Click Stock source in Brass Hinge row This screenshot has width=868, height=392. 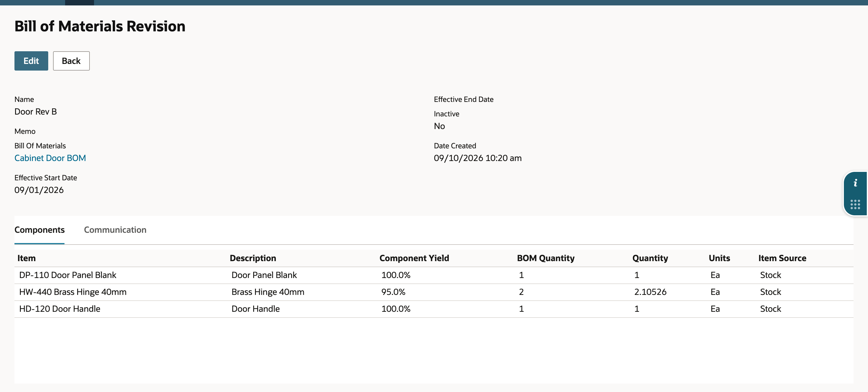[x=770, y=292]
